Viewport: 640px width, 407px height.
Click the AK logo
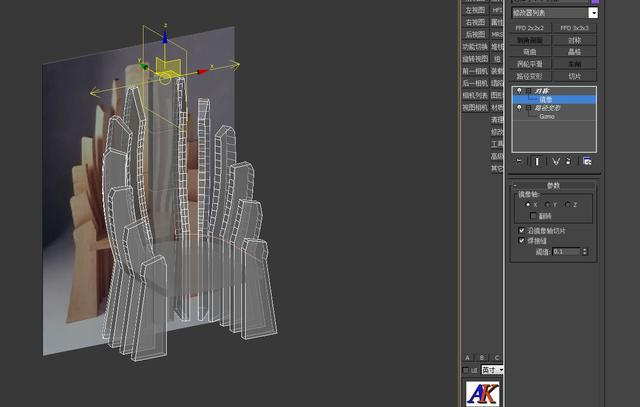[x=483, y=394]
